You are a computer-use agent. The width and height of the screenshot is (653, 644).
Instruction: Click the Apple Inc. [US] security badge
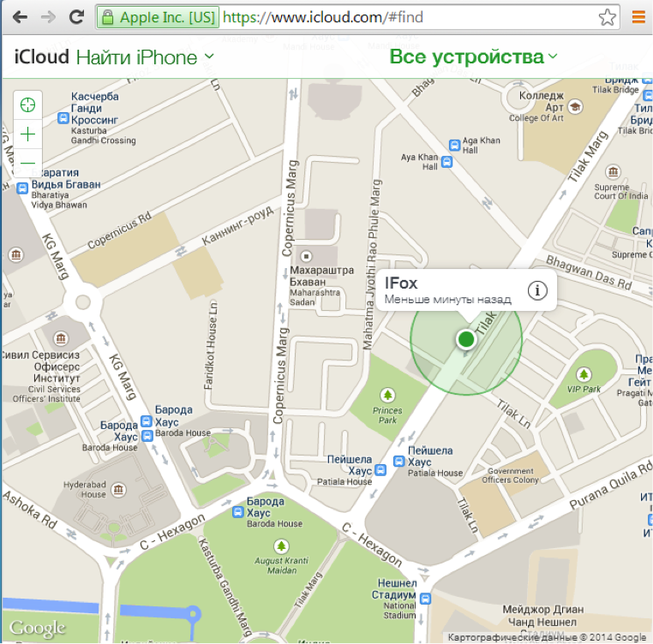[159, 17]
